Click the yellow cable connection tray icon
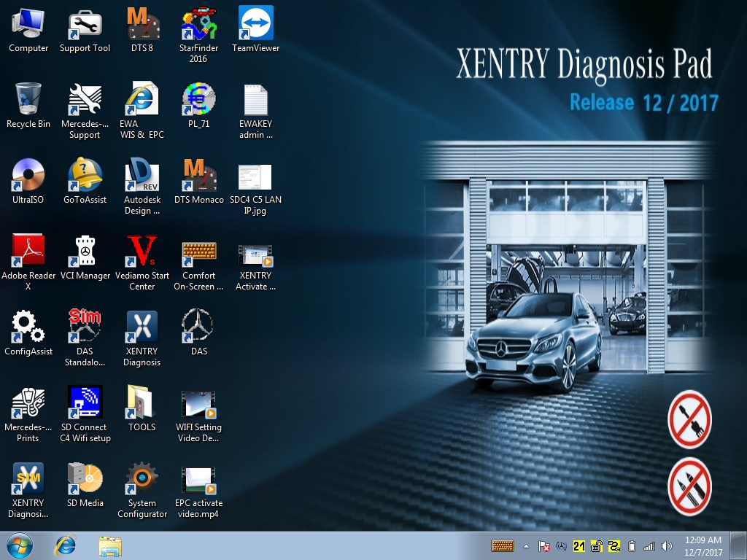Viewport: 747px width, 560px height. point(614,546)
